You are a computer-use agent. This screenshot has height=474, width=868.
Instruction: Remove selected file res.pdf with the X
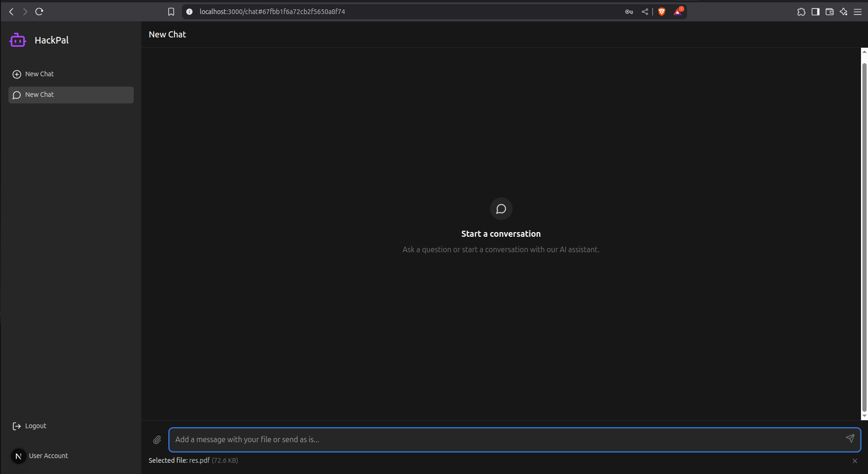(855, 461)
